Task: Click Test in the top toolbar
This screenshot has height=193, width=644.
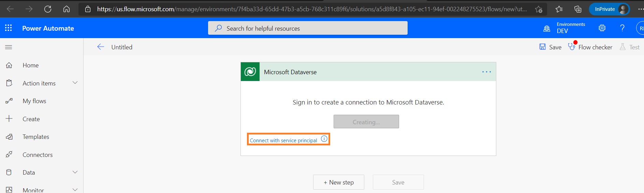Action: pyautogui.click(x=630, y=47)
